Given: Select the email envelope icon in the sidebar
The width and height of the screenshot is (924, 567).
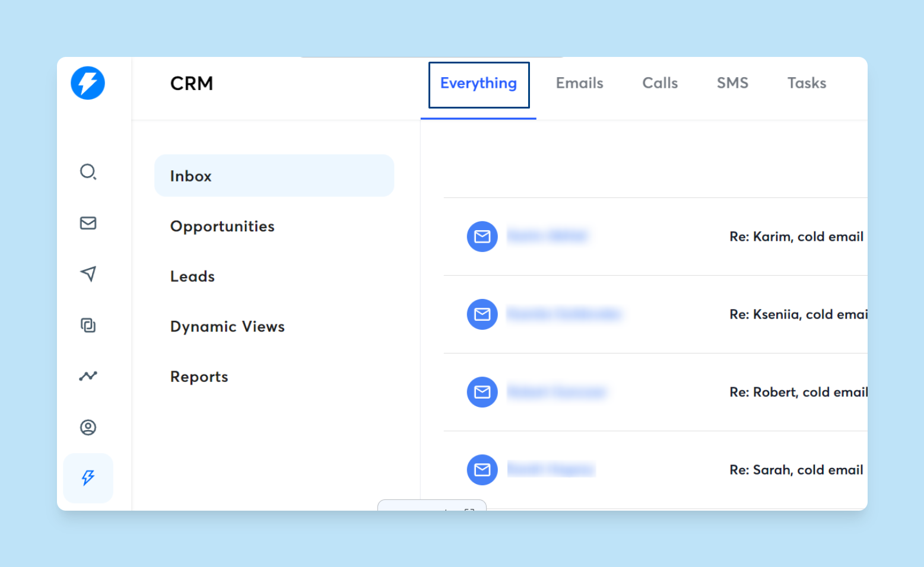Looking at the screenshot, I should pos(88,223).
